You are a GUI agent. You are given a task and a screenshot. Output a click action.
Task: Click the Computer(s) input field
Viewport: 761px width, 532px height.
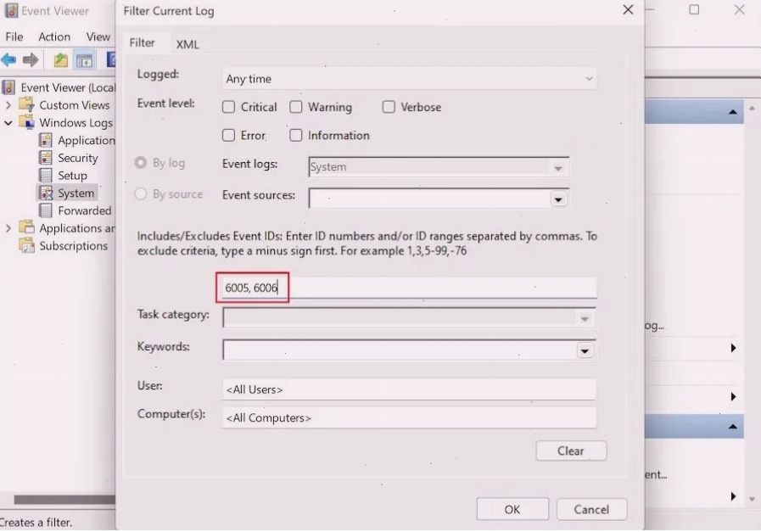tap(409, 417)
